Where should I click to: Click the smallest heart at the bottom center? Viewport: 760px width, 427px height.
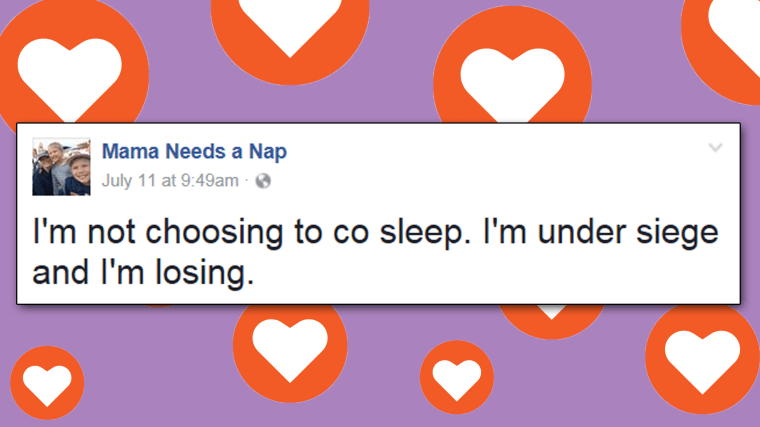456,377
